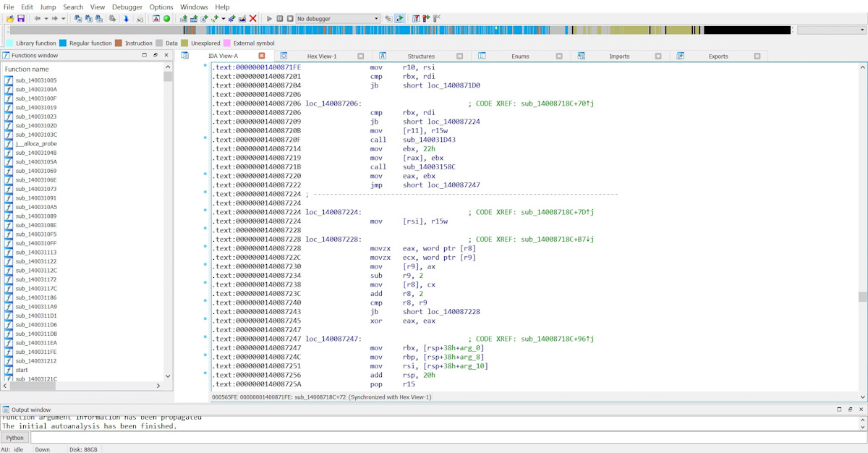Click the blue down-arrow jump icon
The height and width of the screenshot is (453, 868).
click(126, 18)
